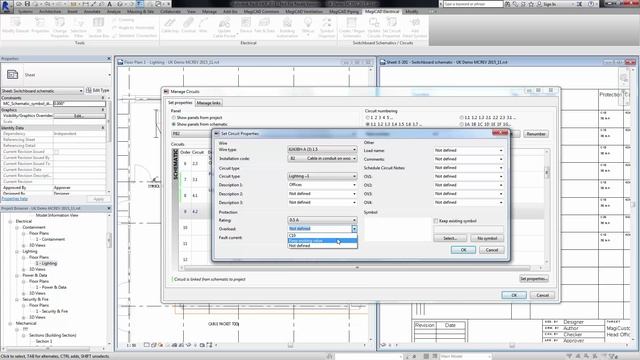Click the Select... symbol button
Image resolution: width=640 pixels, height=360 pixels.
450,238
